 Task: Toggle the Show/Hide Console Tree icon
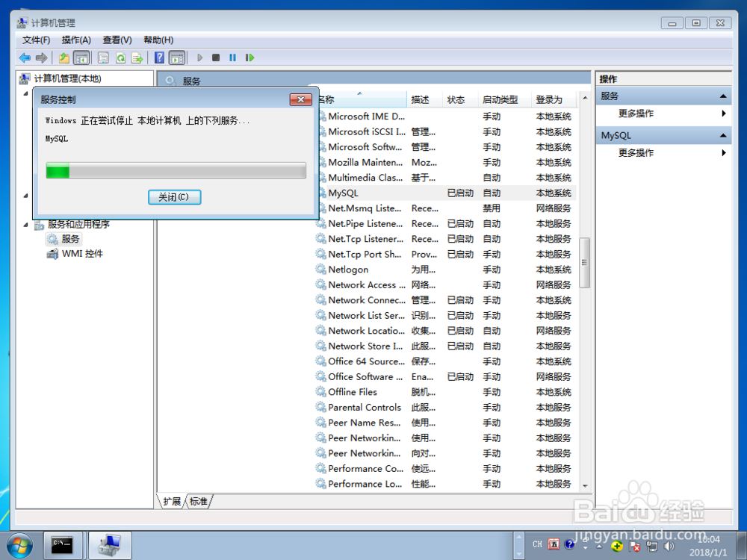click(81, 57)
